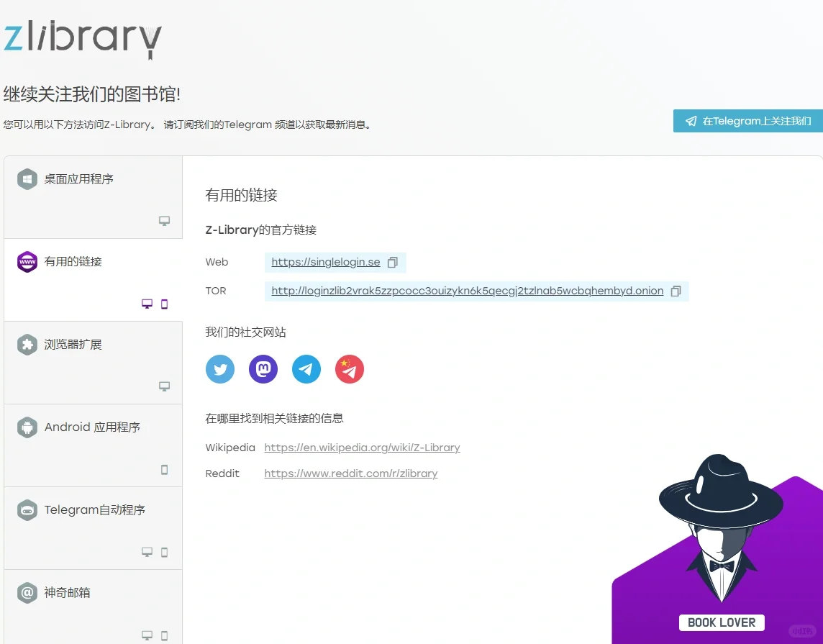
Task: Click phone icon in Telegram自动程序
Action: tap(164, 552)
